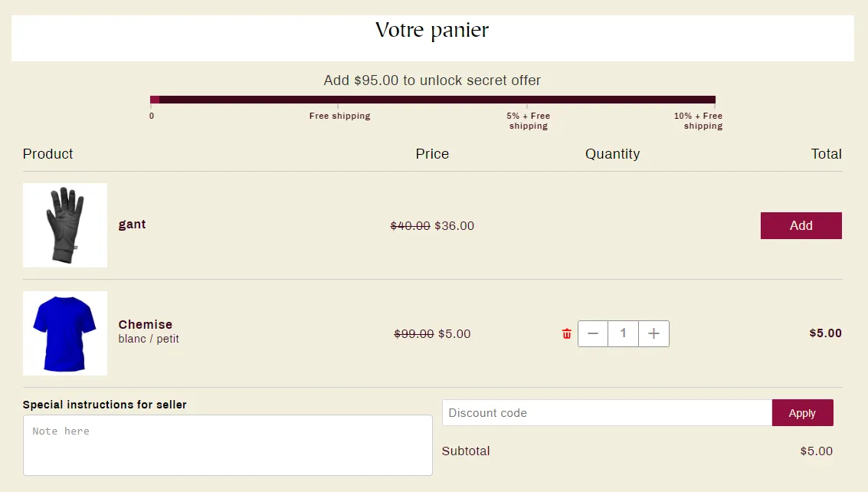This screenshot has width=868, height=492.
Task: Apply the discount code
Action: tap(802, 413)
